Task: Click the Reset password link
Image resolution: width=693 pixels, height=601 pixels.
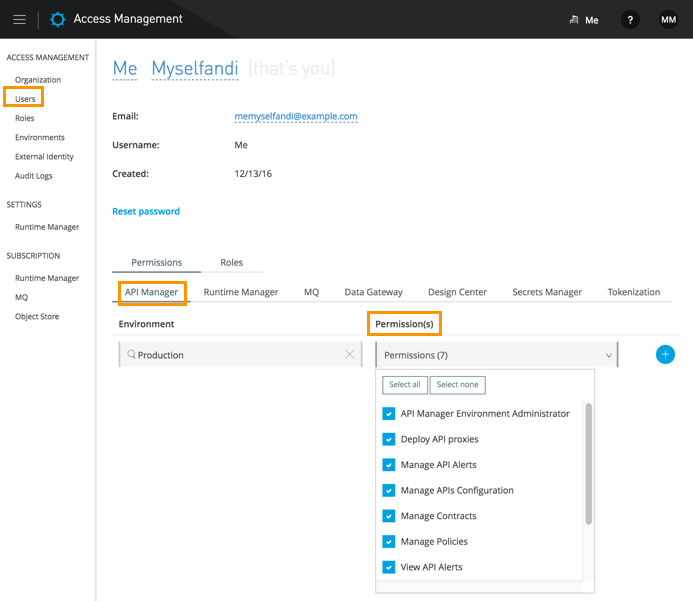Action: pyautogui.click(x=146, y=211)
